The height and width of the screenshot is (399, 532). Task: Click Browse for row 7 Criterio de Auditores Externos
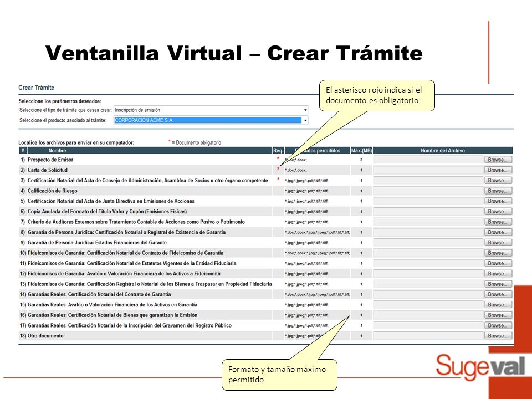point(498,222)
